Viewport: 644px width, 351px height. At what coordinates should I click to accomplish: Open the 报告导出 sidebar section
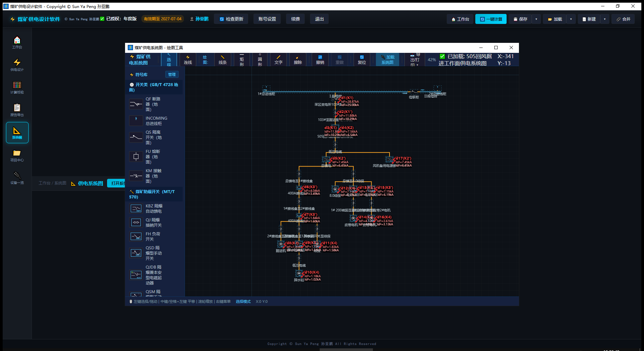17,110
